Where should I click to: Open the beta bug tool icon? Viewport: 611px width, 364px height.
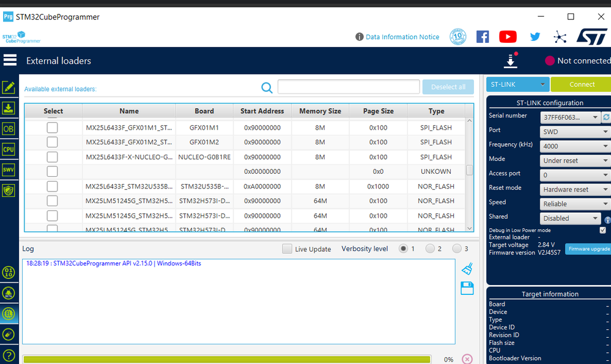pyautogui.click(x=9, y=293)
